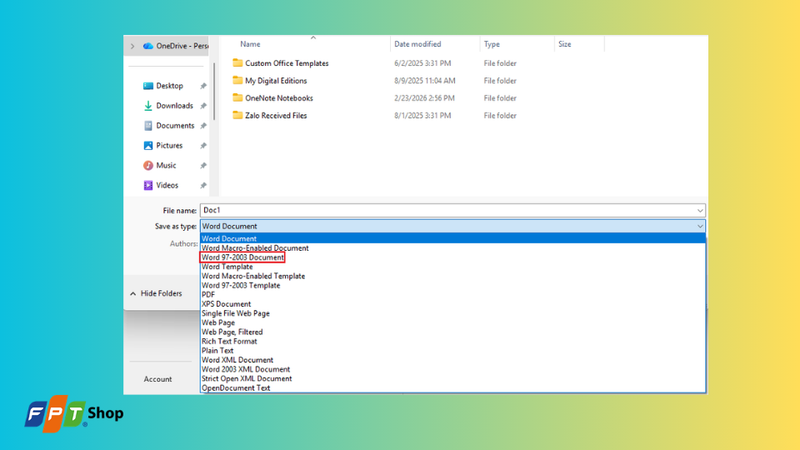
Task: Toggle the pin beside Music
Action: click(203, 165)
